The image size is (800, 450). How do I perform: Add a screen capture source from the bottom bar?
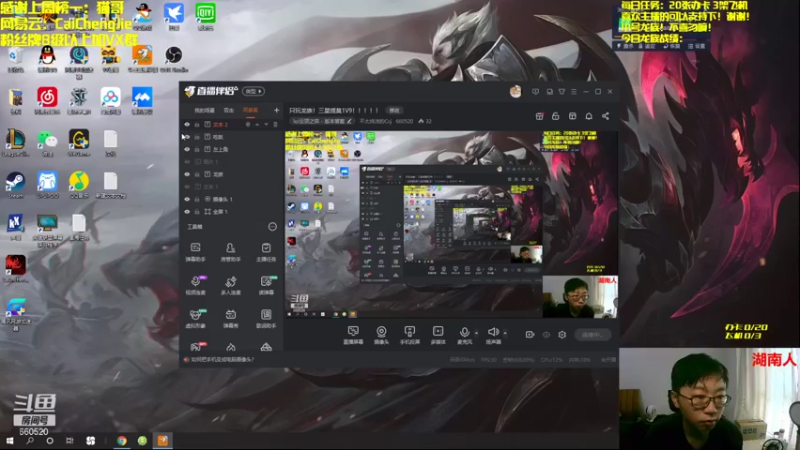click(x=353, y=335)
